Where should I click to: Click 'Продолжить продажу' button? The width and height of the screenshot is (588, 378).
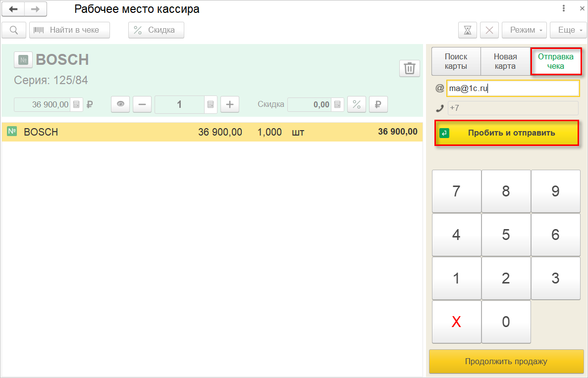point(506,362)
